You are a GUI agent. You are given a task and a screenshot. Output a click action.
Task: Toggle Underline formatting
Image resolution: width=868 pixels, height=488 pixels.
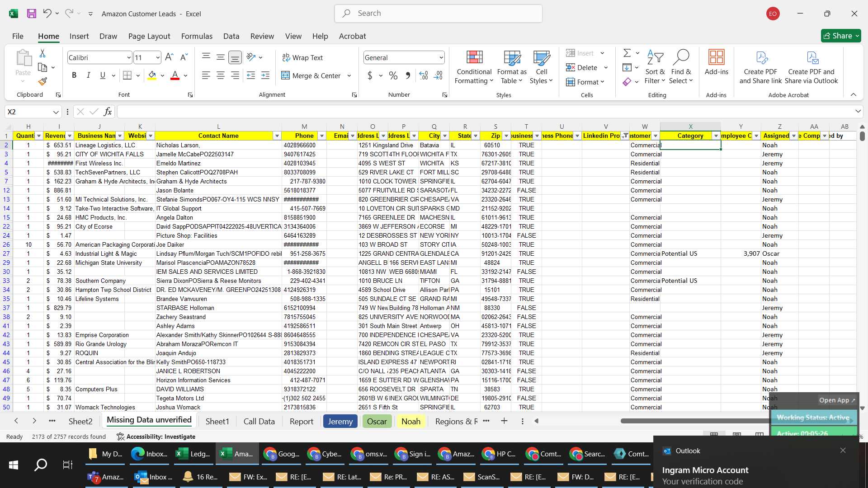[103, 75]
